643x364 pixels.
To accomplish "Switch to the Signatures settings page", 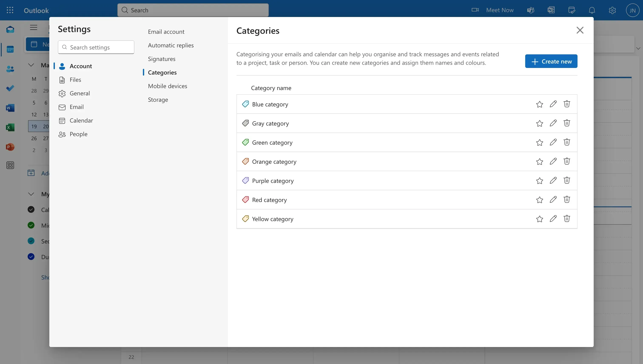I will (x=162, y=59).
